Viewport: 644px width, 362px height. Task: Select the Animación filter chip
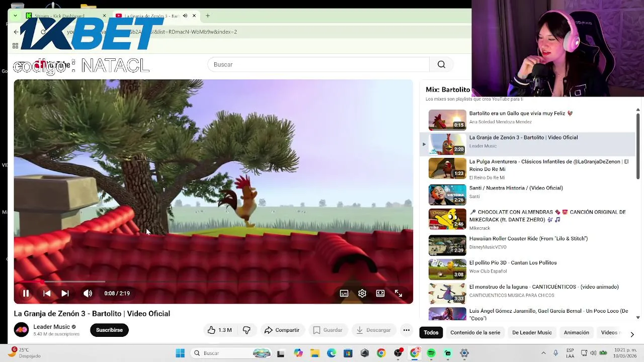click(577, 332)
